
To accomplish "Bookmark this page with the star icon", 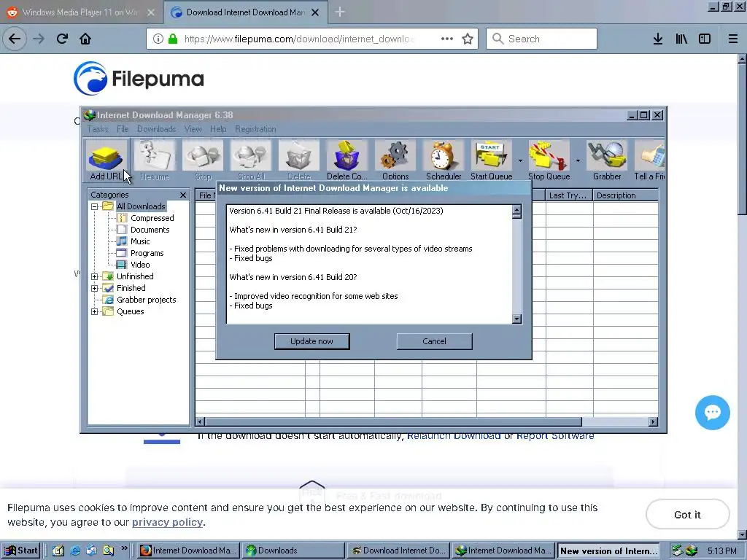I will 468,39.
